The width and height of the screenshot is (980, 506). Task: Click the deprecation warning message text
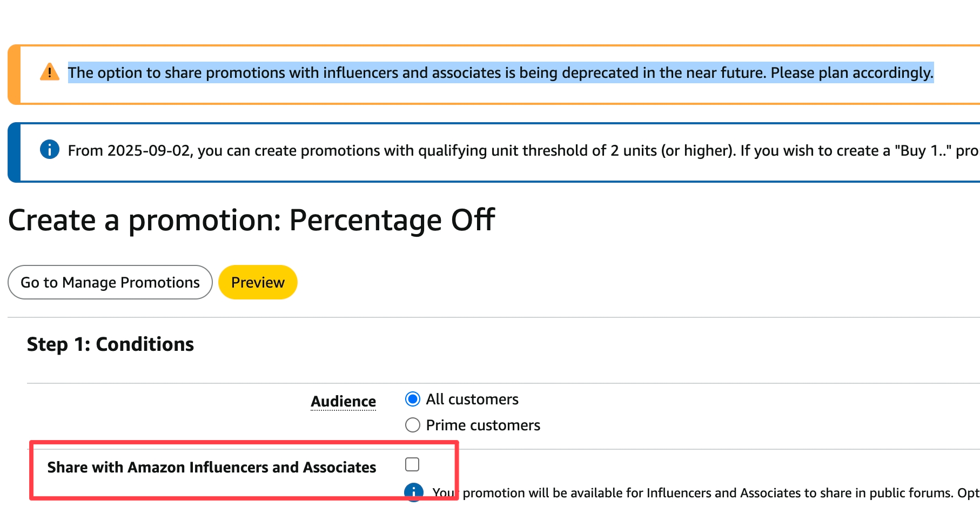(x=501, y=72)
